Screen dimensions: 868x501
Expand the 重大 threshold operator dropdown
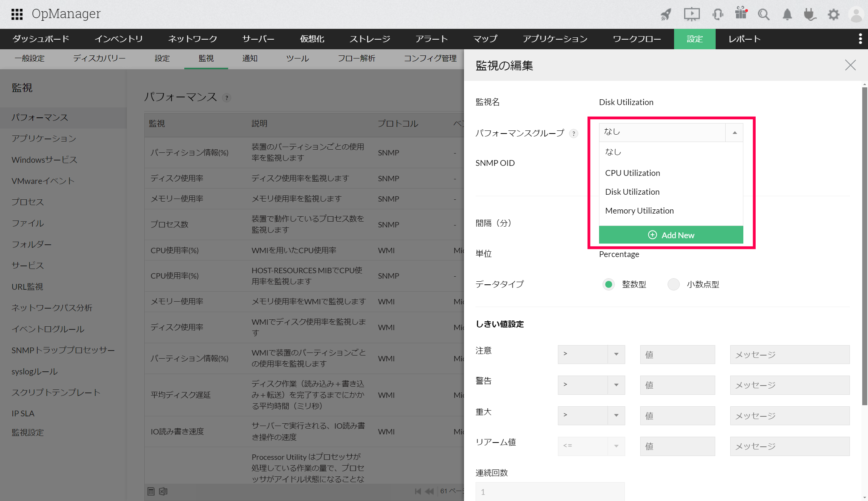click(x=591, y=415)
